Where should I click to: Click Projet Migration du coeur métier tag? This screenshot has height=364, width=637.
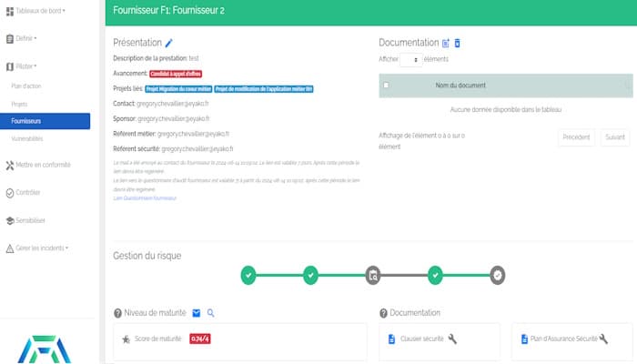pyautogui.click(x=178, y=89)
